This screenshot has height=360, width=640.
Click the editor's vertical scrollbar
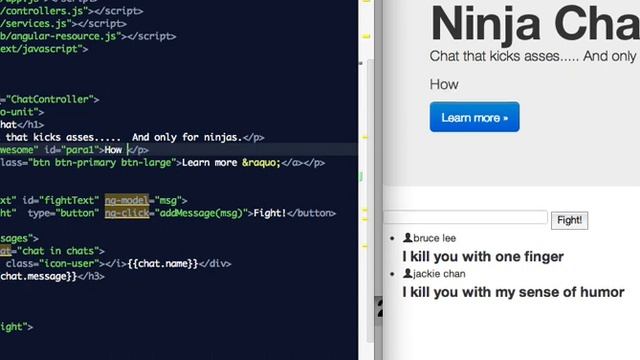pyautogui.click(x=370, y=200)
